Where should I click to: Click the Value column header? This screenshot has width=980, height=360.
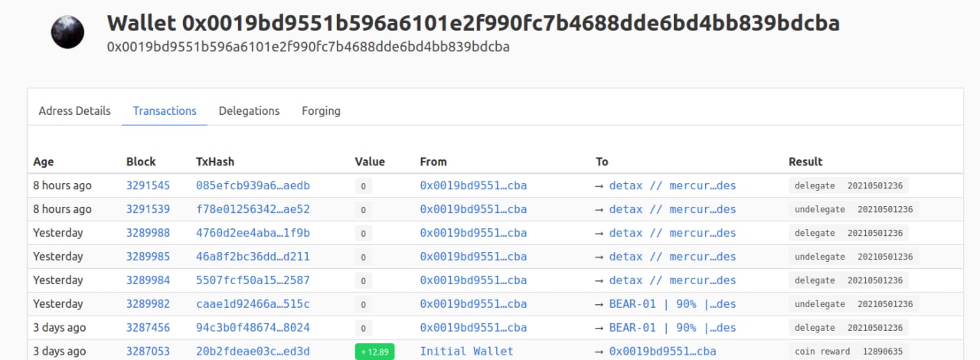pos(370,162)
